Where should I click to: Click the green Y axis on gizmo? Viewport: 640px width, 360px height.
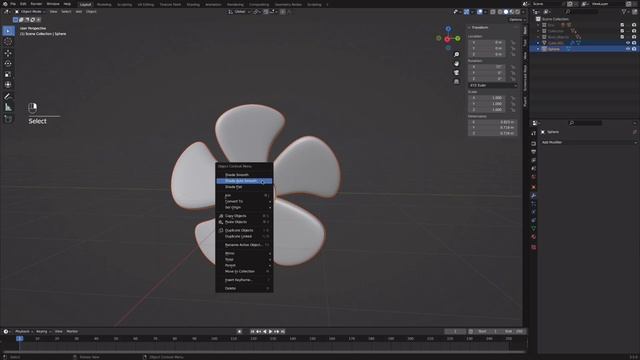tap(458, 38)
